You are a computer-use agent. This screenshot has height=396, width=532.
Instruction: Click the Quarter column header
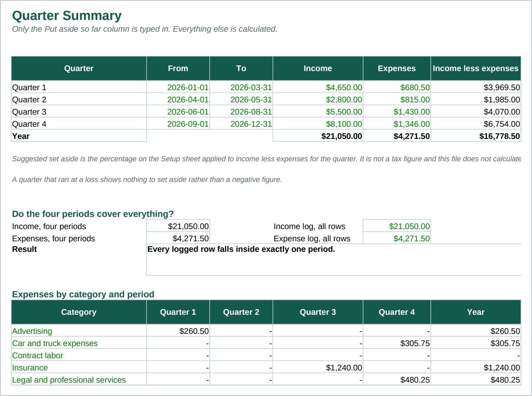click(x=79, y=68)
